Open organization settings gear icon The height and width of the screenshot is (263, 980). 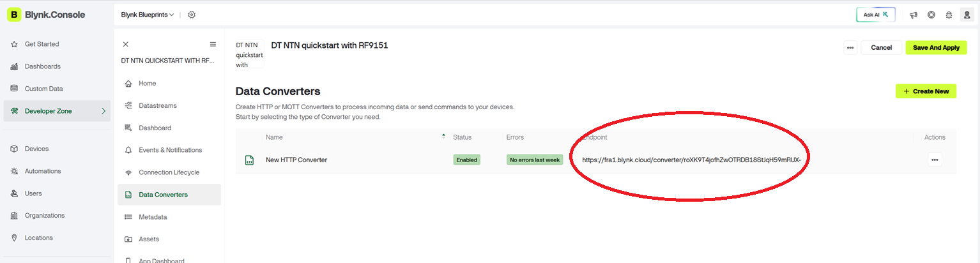point(192,15)
